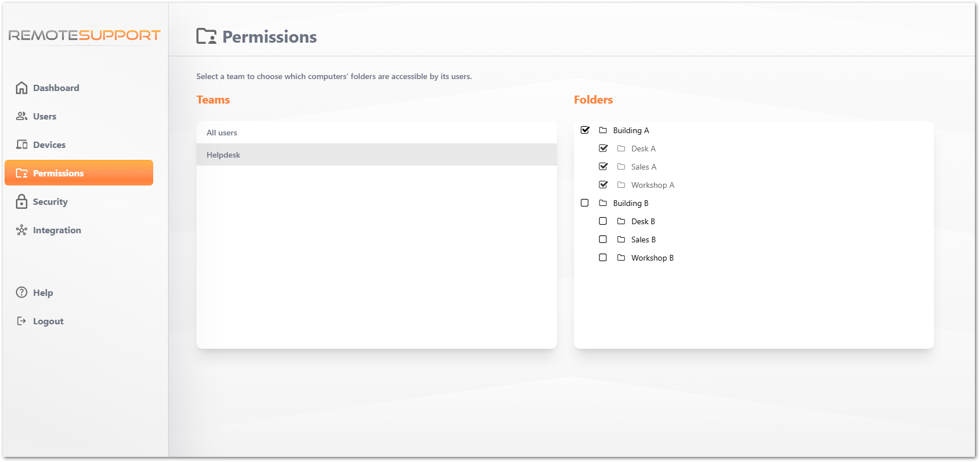The width and height of the screenshot is (980, 462).
Task: Click the Workshop A tree entry
Action: tap(653, 184)
